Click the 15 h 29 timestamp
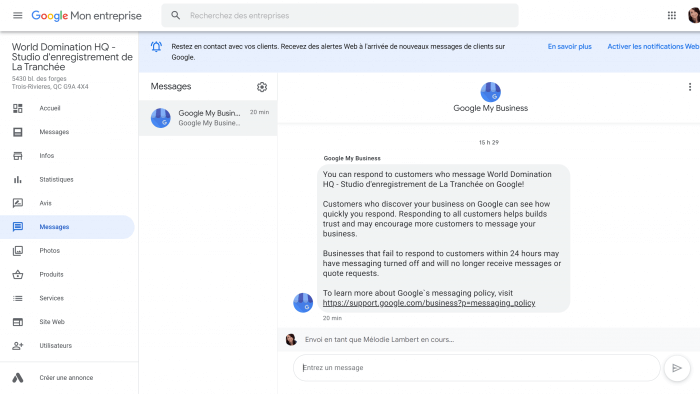The width and height of the screenshot is (700, 394). (489, 142)
